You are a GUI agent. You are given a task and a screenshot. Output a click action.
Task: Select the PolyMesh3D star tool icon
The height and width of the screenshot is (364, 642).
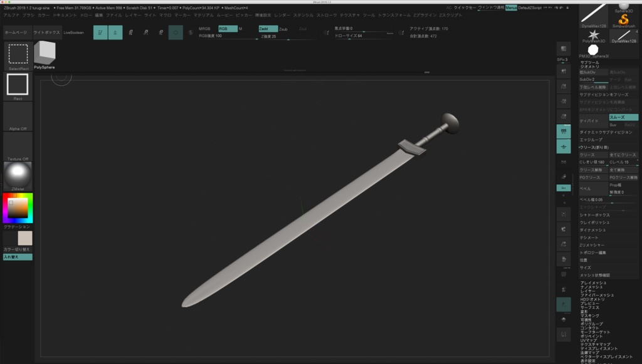point(594,36)
